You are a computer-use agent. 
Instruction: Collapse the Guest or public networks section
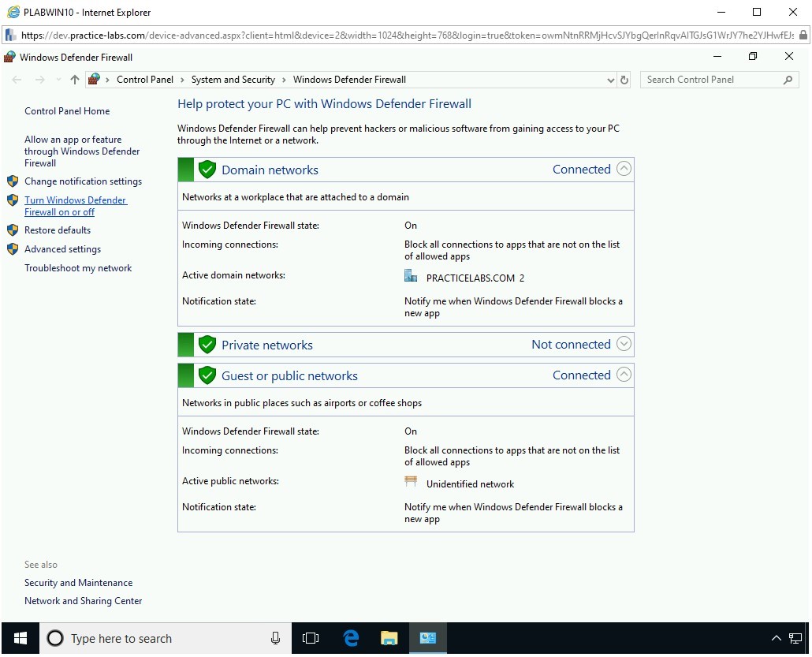(624, 375)
